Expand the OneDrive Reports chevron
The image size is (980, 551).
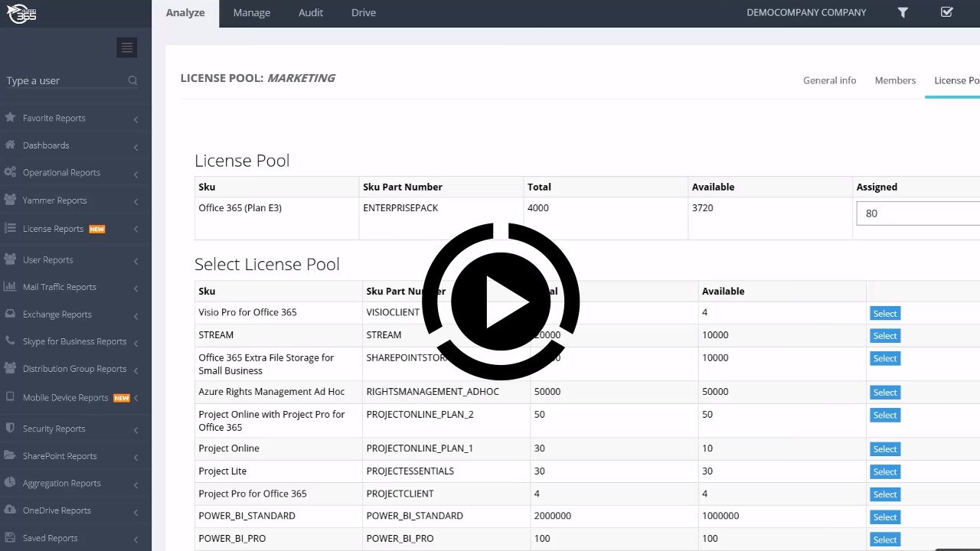point(136,511)
